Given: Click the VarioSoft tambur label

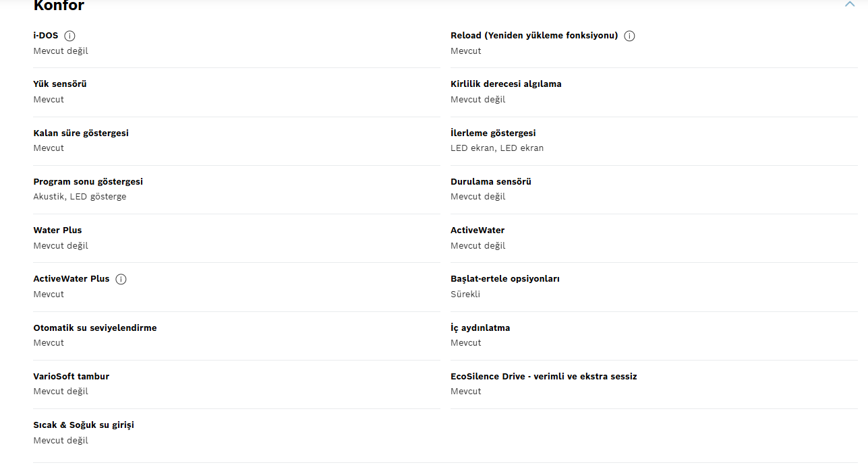Looking at the screenshot, I should (71, 376).
